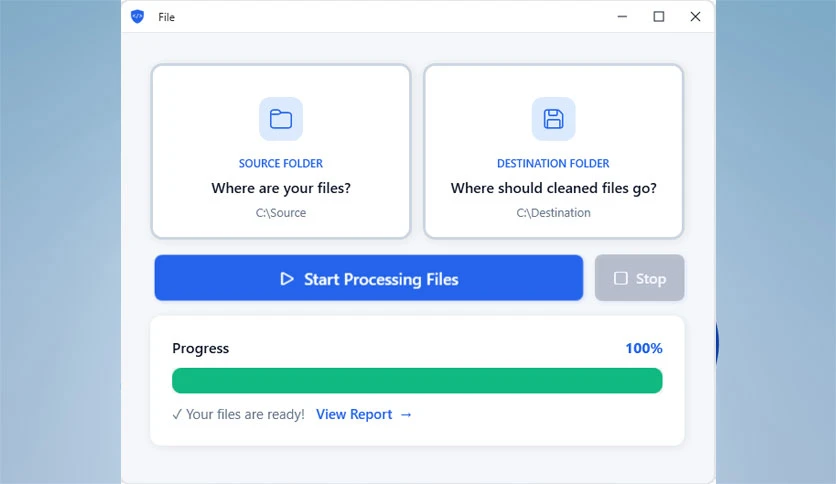Click the C:\Source path text
Image resolution: width=836 pixels, height=484 pixels.
[x=281, y=213]
